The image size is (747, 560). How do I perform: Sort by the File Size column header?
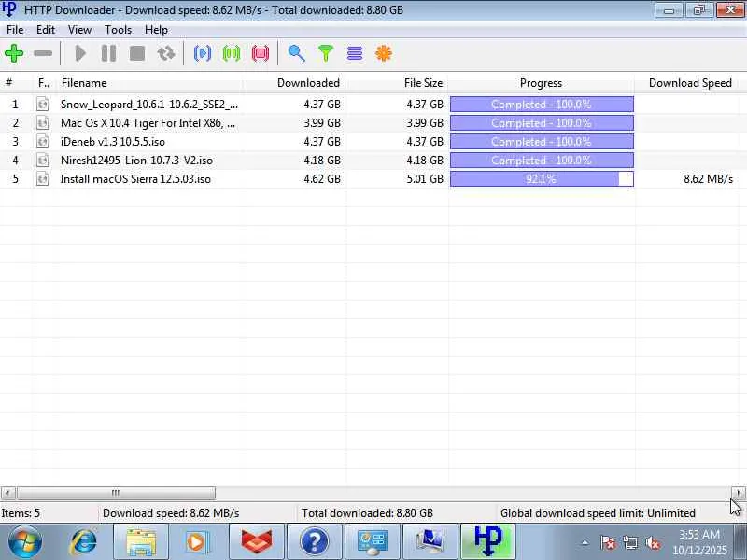coord(398,83)
